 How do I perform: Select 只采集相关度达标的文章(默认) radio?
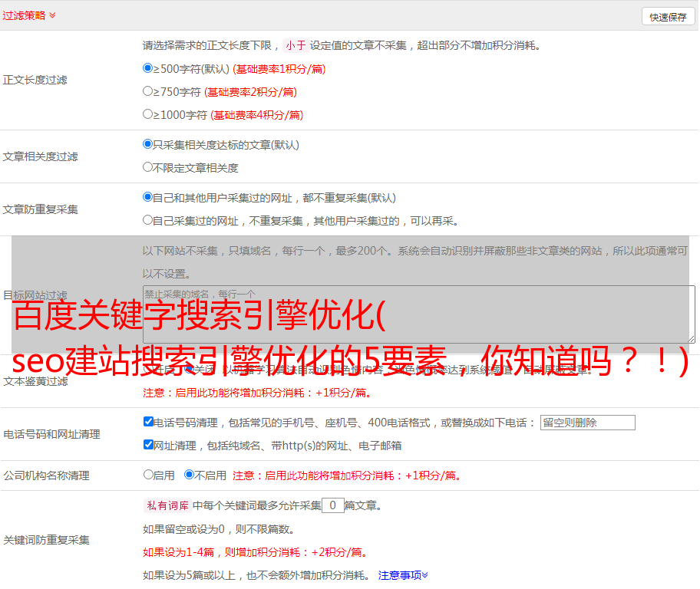point(147,143)
